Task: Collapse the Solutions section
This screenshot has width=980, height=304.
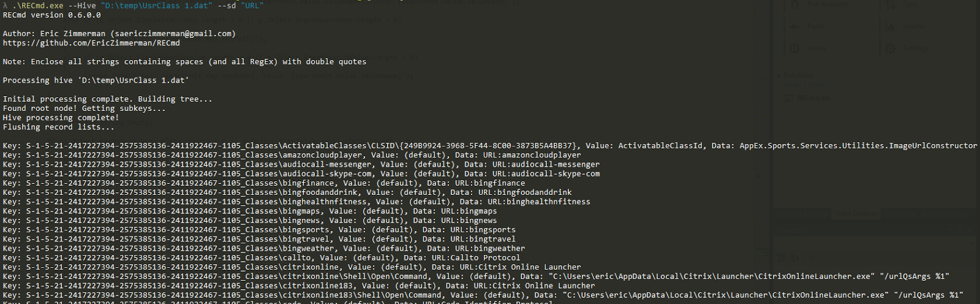Action: click(778, 75)
